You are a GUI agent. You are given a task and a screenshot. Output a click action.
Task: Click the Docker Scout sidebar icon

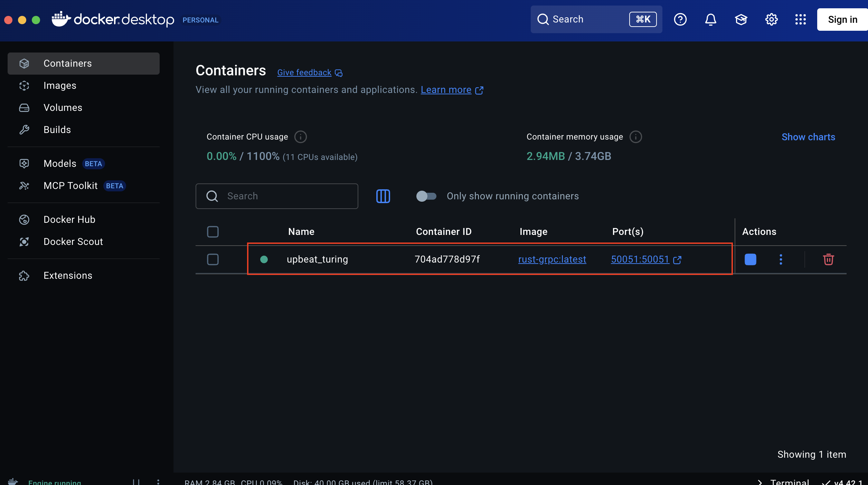(24, 242)
